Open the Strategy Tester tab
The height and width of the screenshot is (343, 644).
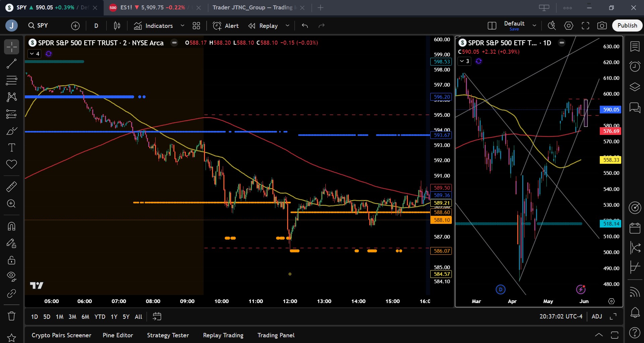(168, 335)
